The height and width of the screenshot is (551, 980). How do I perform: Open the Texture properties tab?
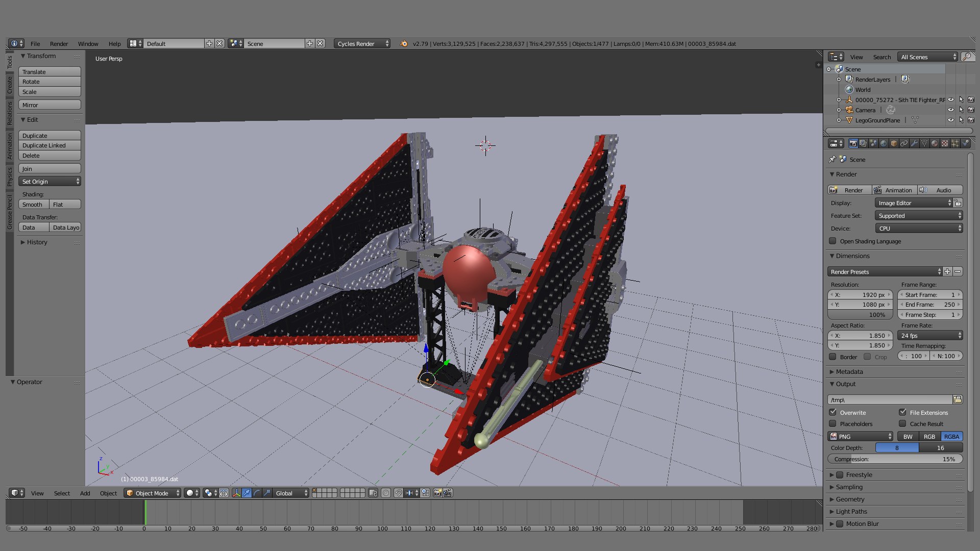point(945,143)
